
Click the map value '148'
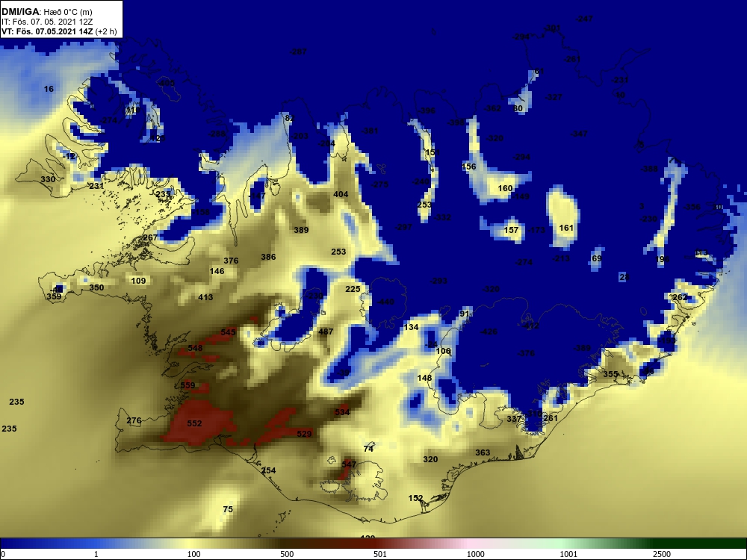coord(424,378)
